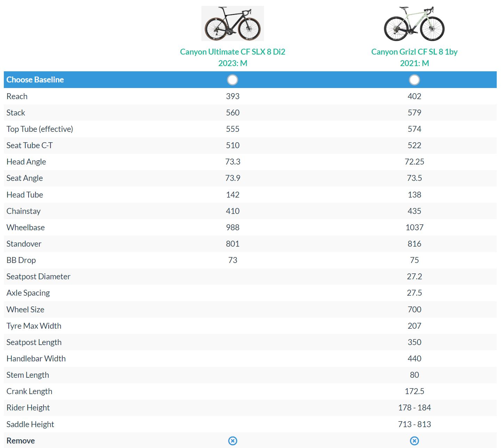The height and width of the screenshot is (448, 503).
Task: Select Canyon Grizl as baseline radio button
Action: 414,80
